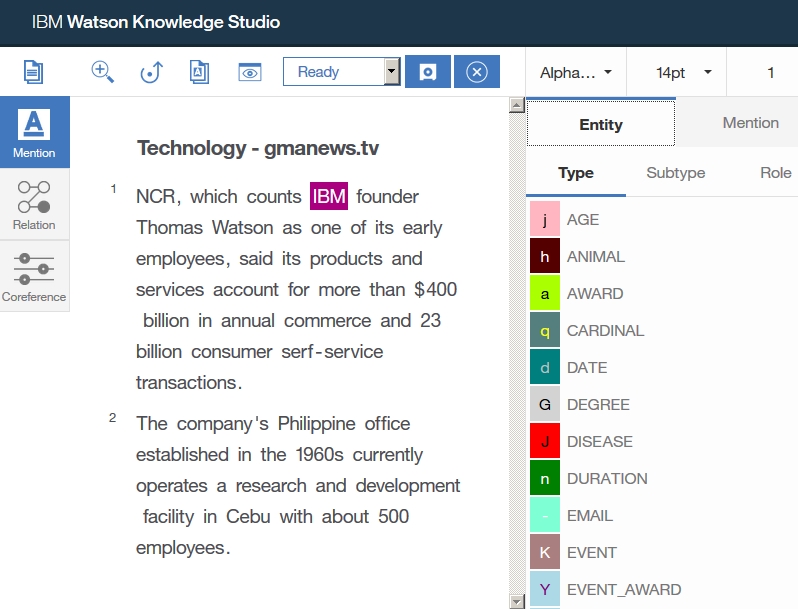Click the red DISEASE swatch
Image resolution: width=798 pixels, height=609 pixels.
pyautogui.click(x=545, y=441)
